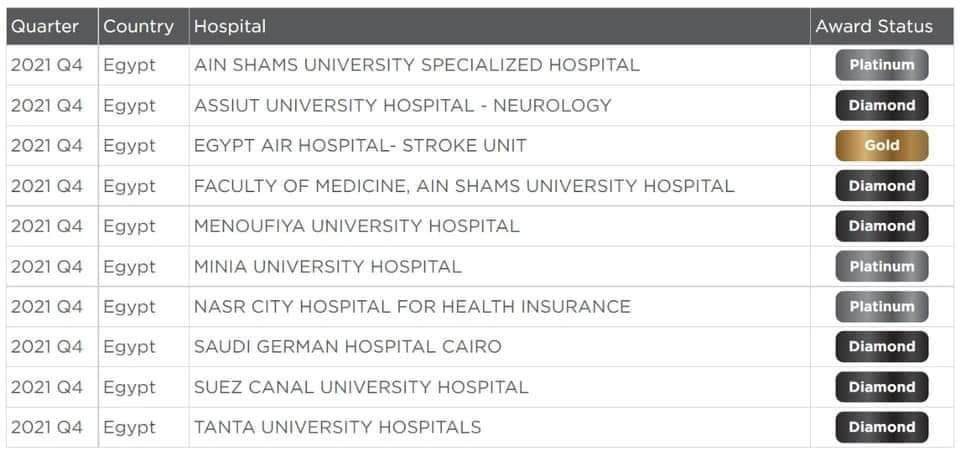This screenshot has height=456, width=960.
Task: Click the Award Status column header
Action: (x=873, y=26)
